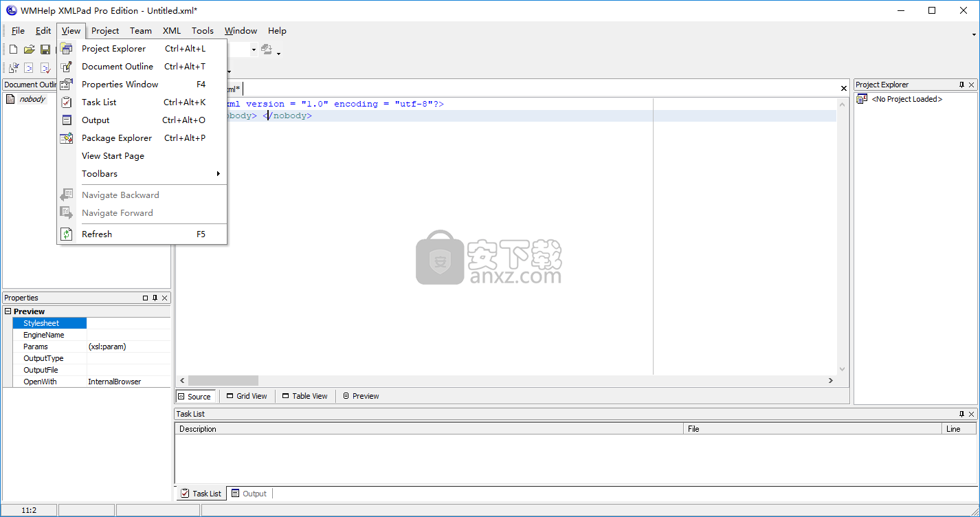Click the pin icon on the Project Explorer panel
The height and width of the screenshot is (517, 980).
(961, 85)
